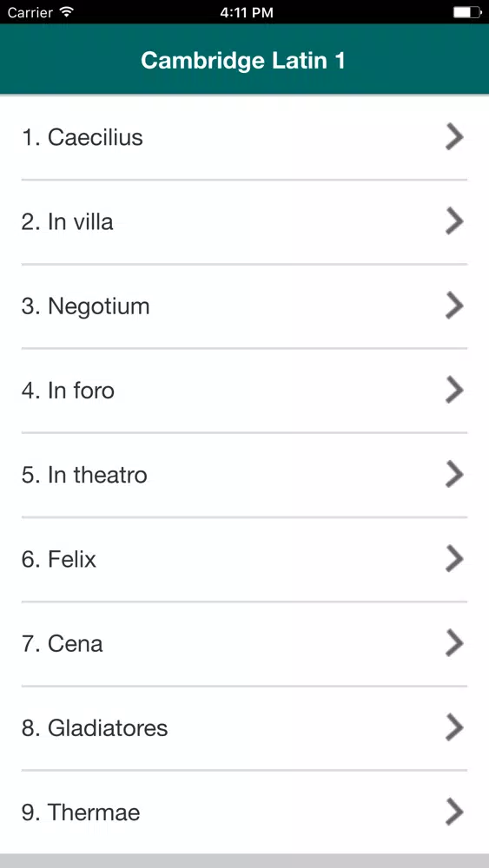The width and height of the screenshot is (489, 868).
Task: Select the 3. Negotium list entry
Action: (x=244, y=306)
